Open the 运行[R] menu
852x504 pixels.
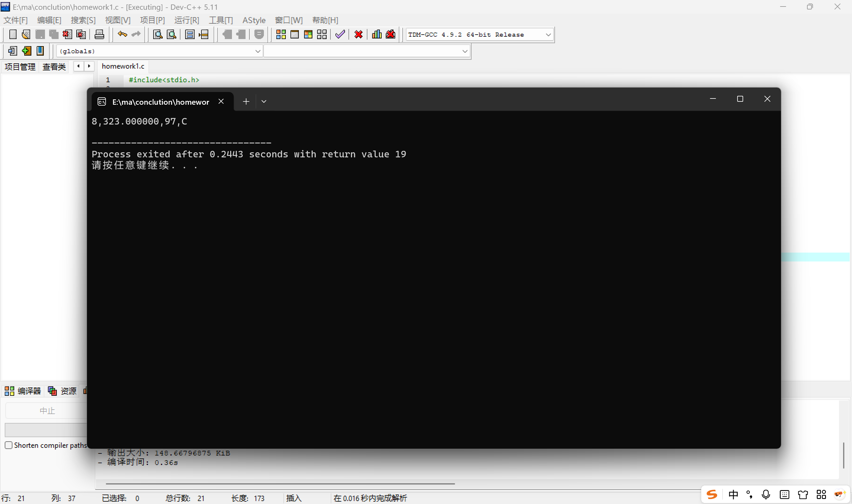coord(186,20)
